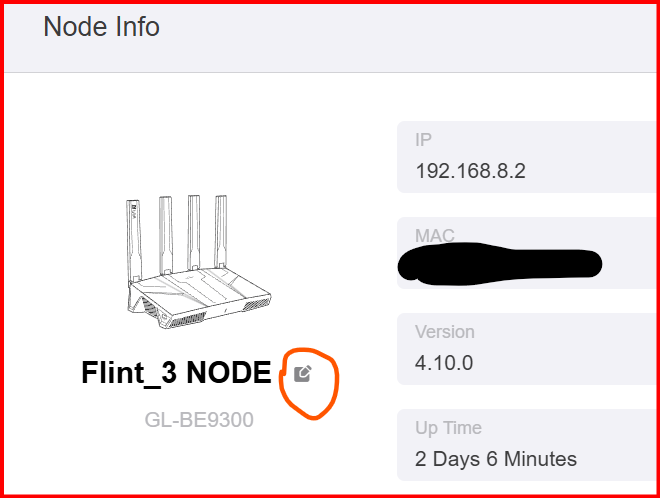This screenshot has height=498, width=660.
Task: Click the small logo on the leftmost antenna
Action: 134,211
